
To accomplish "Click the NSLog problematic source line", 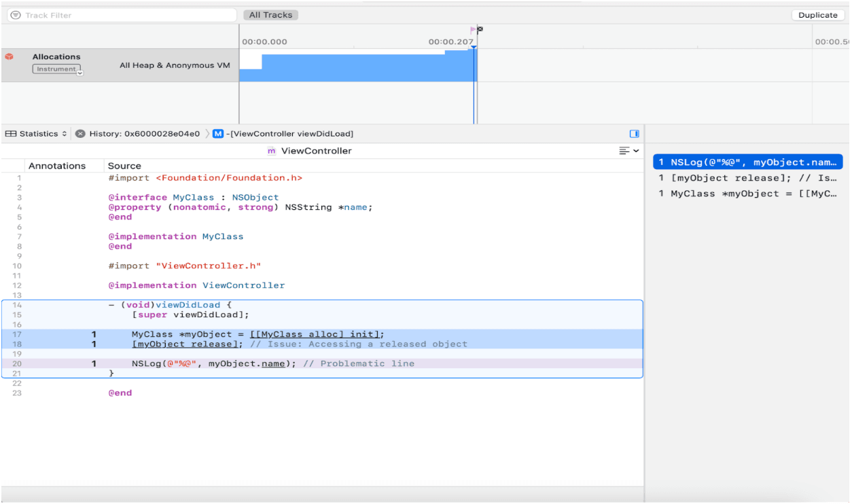I will [273, 363].
